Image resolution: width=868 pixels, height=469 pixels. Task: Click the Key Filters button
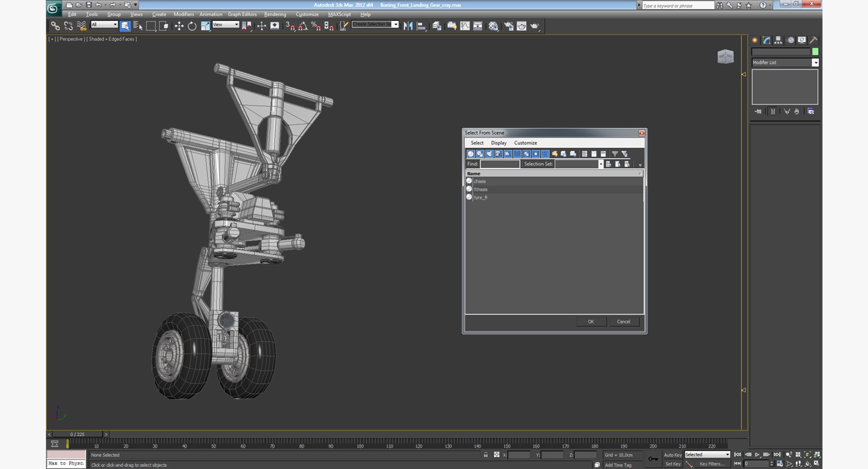click(712, 464)
